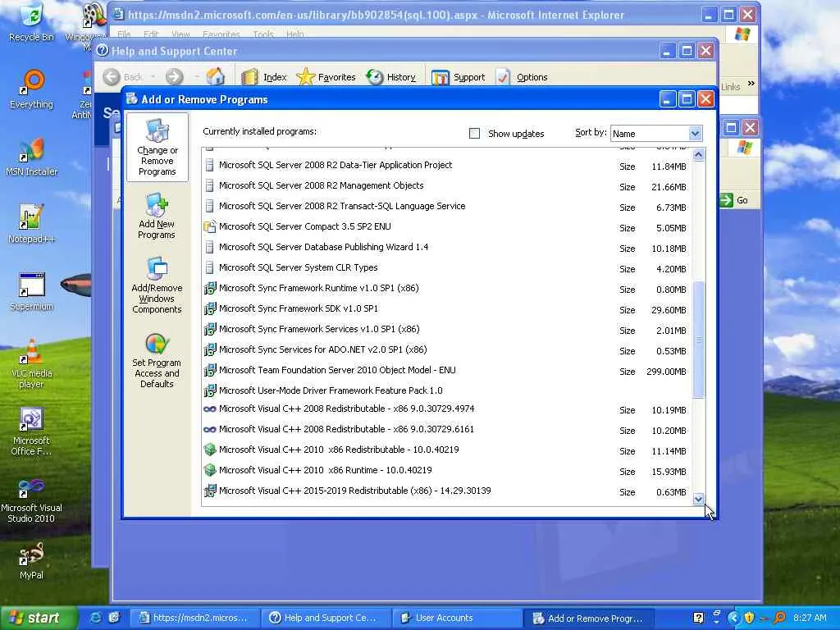Open History in Help and Support Center

click(x=391, y=77)
